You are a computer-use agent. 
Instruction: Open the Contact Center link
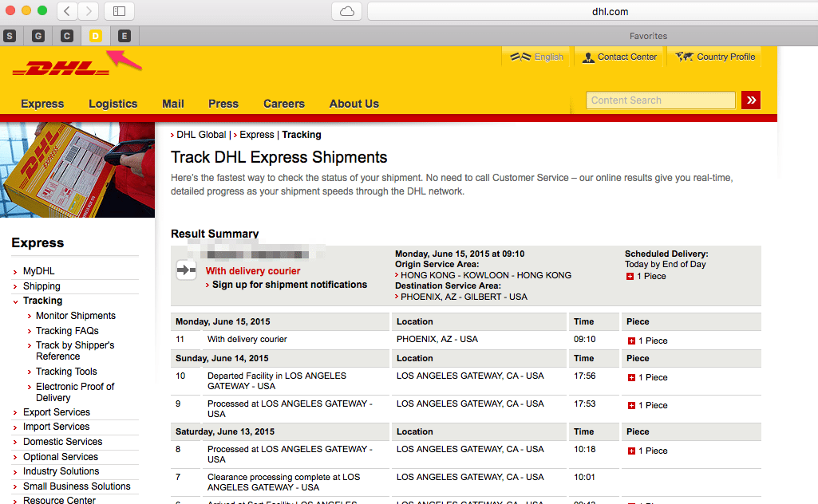620,57
